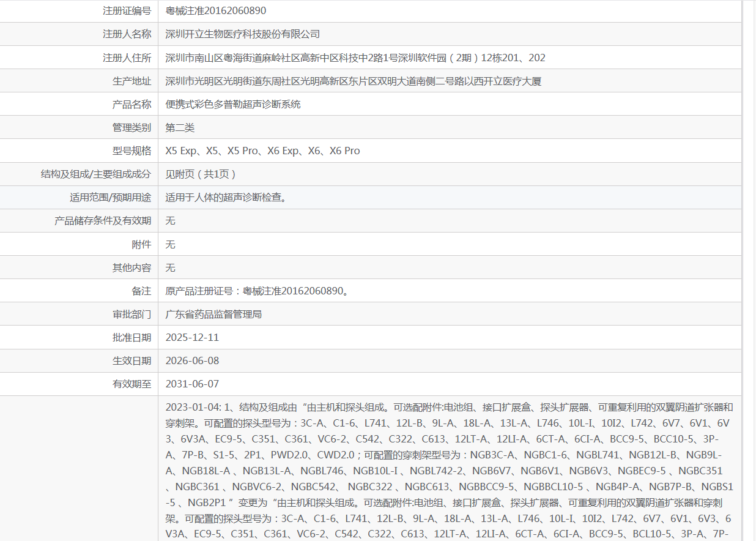Click the 有效期至 label
This screenshot has height=541, width=756.
pos(132,384)
